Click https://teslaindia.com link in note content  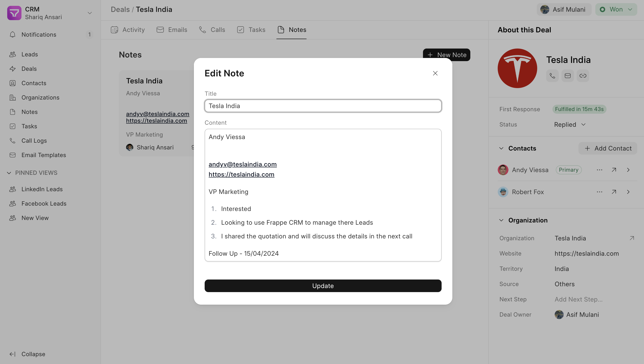241,175
